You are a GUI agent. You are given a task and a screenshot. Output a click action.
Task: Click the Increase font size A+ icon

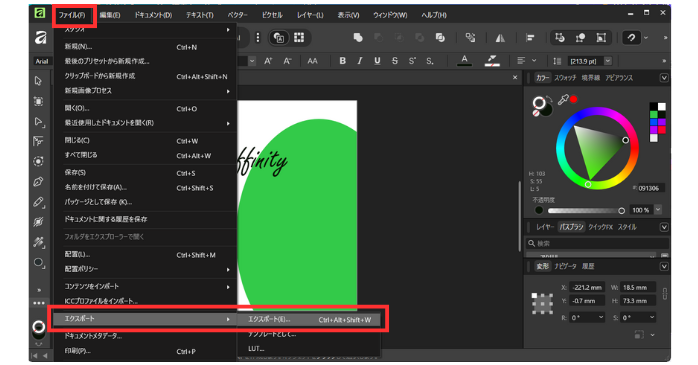pyautogui.click(x=268, y=61)
